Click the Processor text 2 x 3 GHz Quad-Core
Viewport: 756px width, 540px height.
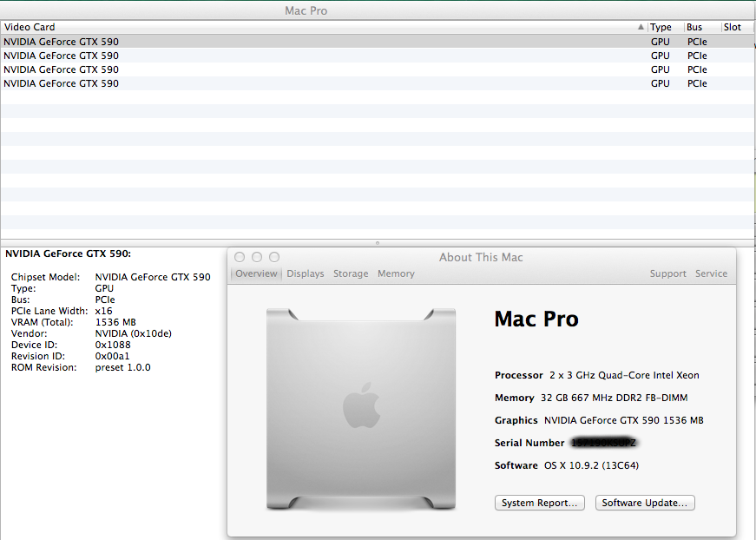[x=624, y=375]
